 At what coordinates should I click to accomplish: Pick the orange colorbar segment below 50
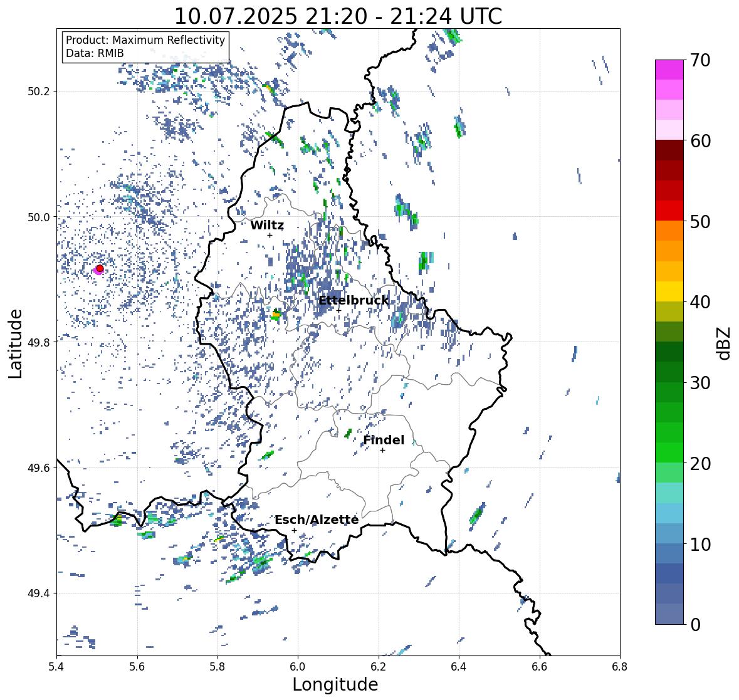pos(669,231)
